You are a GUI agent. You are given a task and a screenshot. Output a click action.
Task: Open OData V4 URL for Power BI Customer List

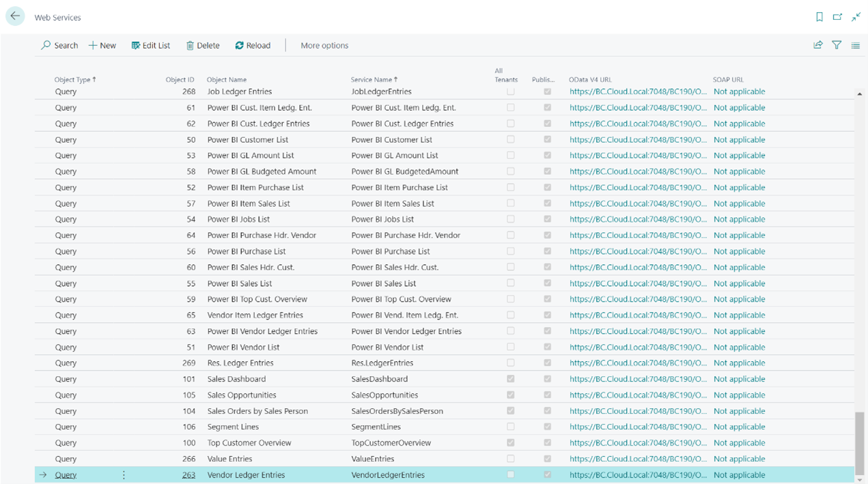[x=638, y=139]
